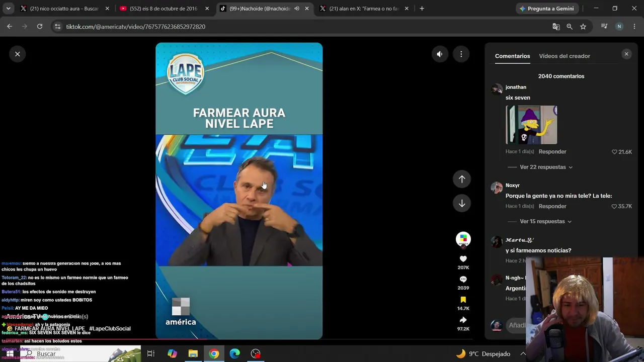
Task: Translate this page icon
Action: pos(556,27)
